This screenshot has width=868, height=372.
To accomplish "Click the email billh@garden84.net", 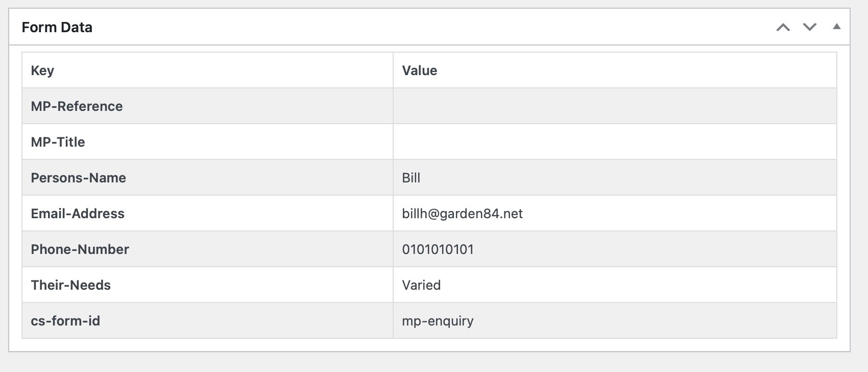I will [462, 214].
